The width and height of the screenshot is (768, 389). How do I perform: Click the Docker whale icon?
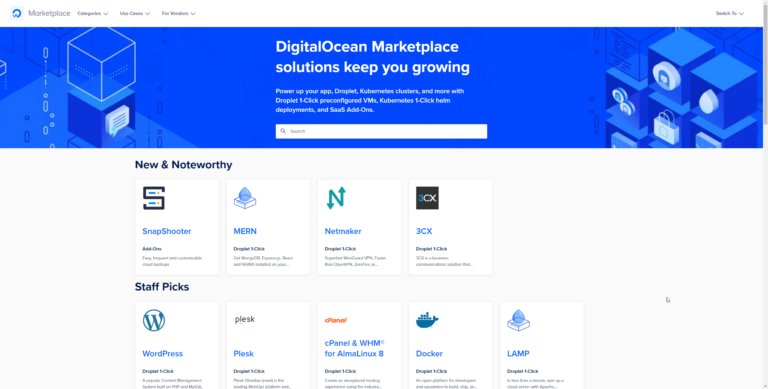pos(427,320)
